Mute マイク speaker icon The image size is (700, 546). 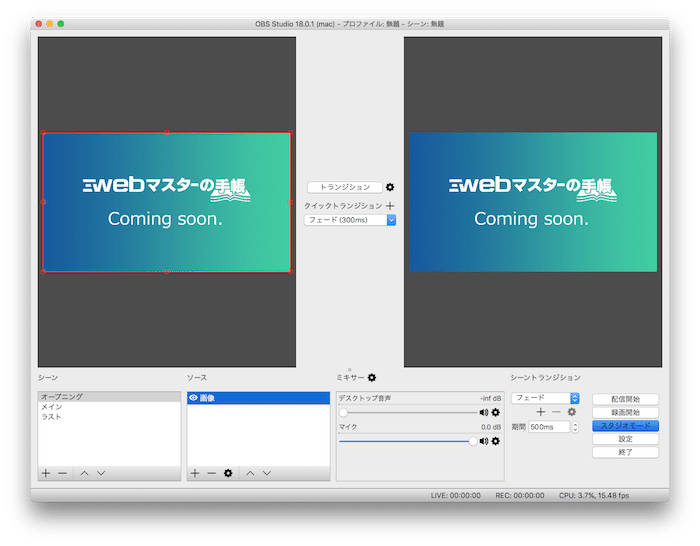point(483,441)
